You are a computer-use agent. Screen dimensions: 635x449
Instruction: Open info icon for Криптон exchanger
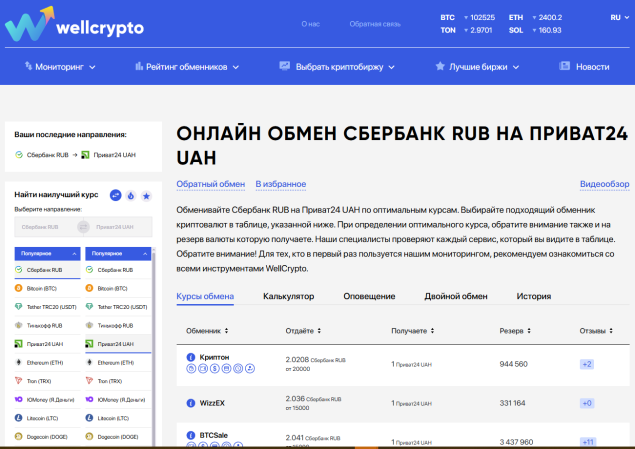(x=191, y=357)
